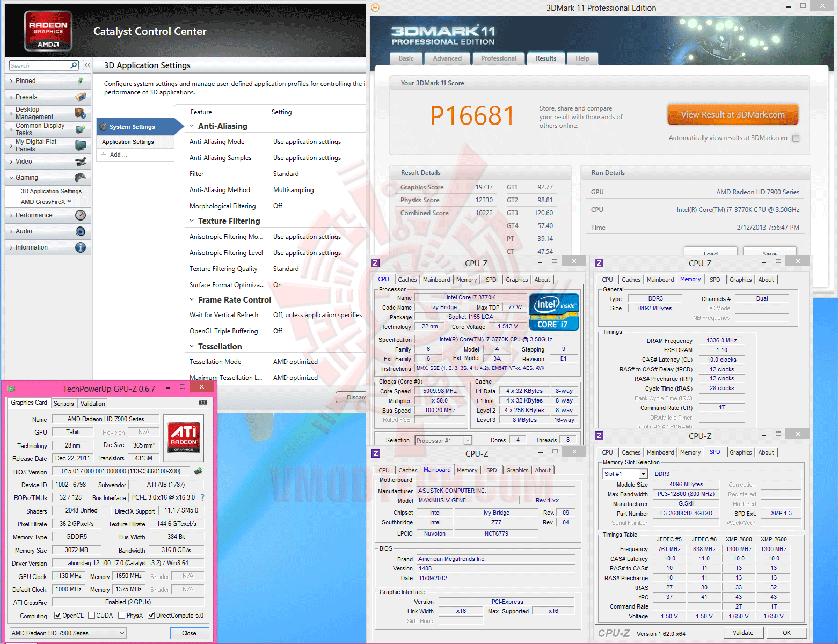Screen dimensions: 838x644
Task: Click the Desktop Management monitor icon
Action: coord(81,113)
